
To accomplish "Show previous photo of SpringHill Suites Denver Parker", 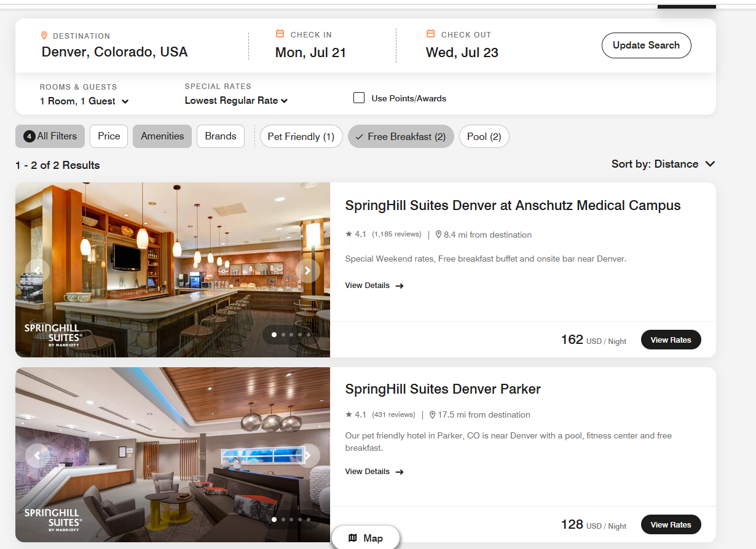I will coord(37,455).
